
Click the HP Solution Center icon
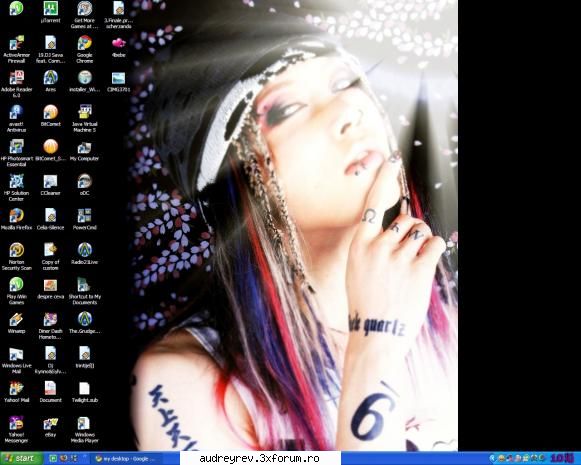coord(16,188)
